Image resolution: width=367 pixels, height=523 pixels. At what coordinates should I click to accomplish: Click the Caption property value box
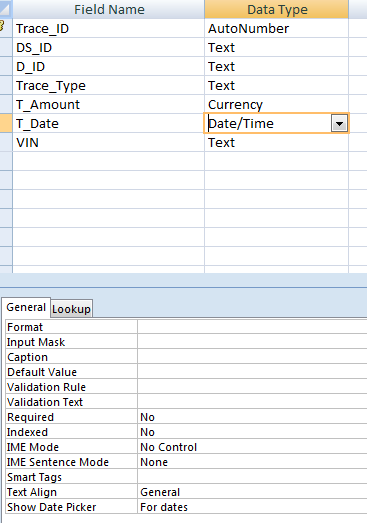(252, 357)
